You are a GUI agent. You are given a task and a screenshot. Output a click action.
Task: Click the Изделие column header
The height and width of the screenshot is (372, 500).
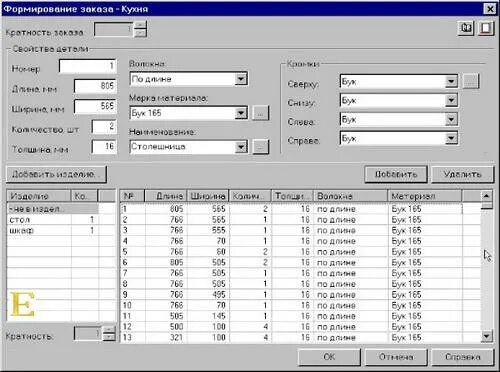(x=39, y=196)
